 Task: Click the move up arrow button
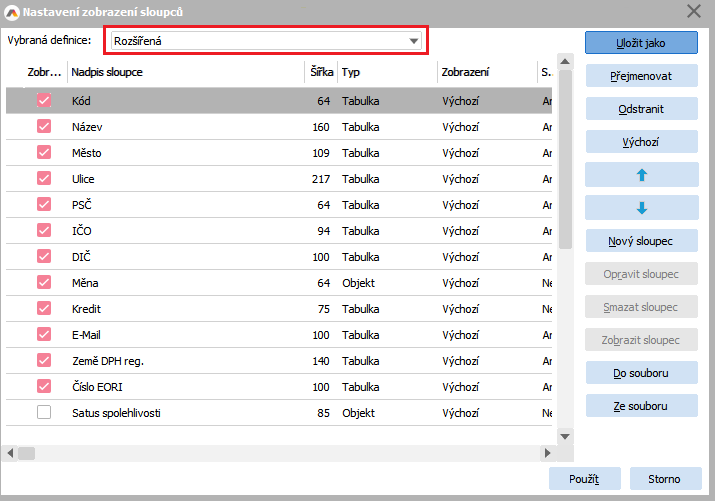tap(641, 174)
